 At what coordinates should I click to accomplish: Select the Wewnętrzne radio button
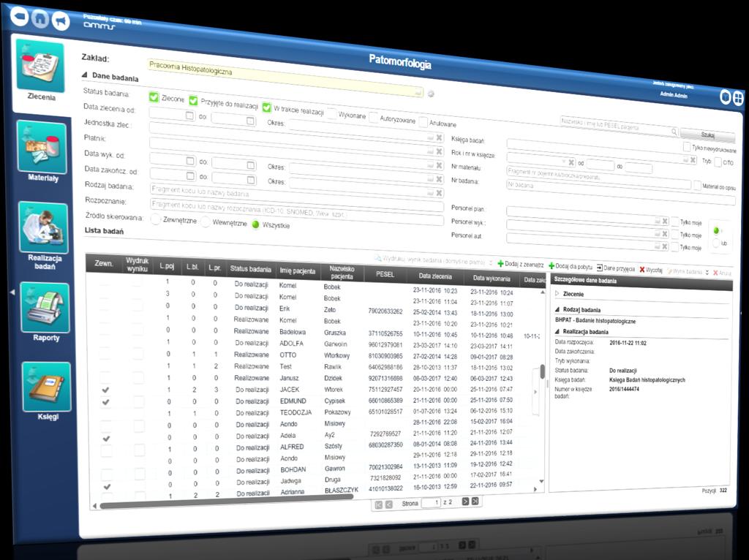206,222
